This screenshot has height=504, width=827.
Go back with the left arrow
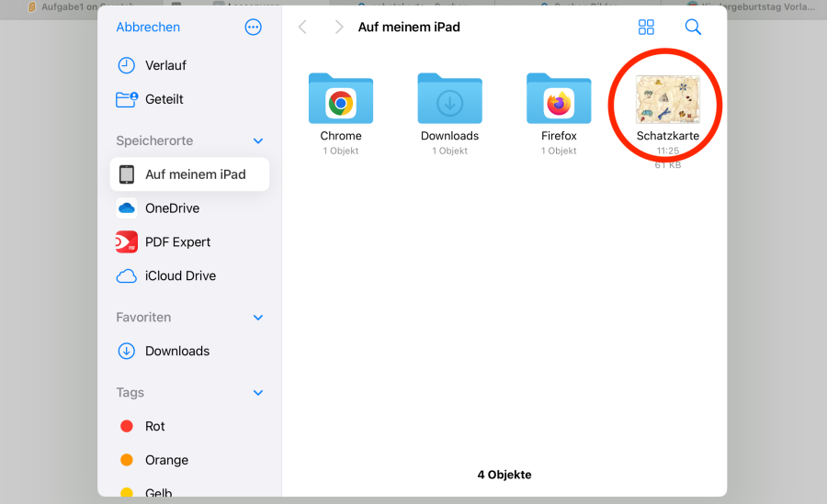coord(302,28)
